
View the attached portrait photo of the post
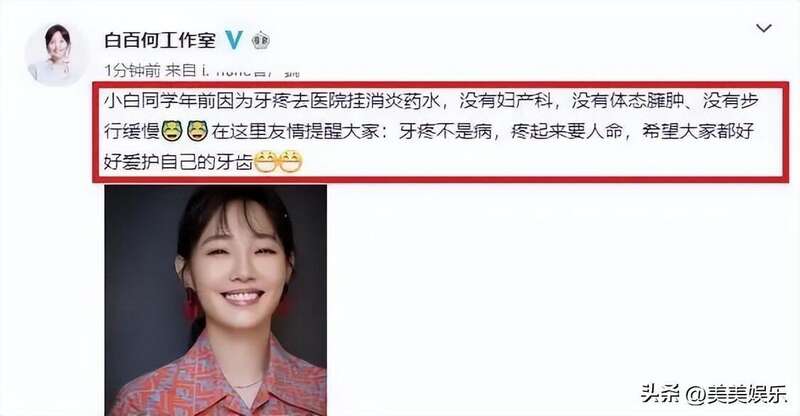(x=216, y=300)
